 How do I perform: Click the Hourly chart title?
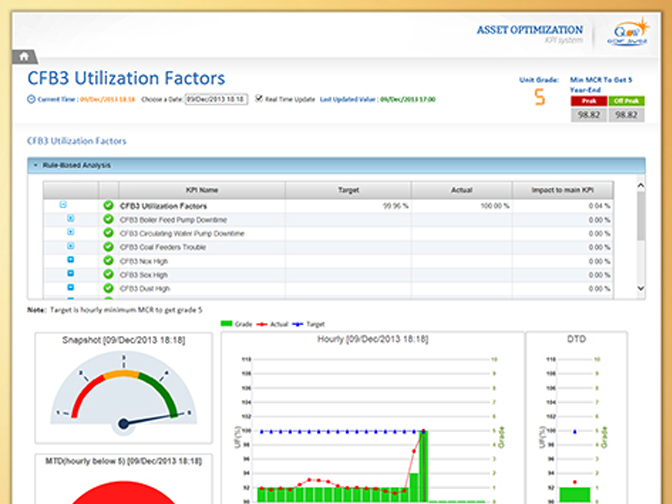(x=372, y=339)
